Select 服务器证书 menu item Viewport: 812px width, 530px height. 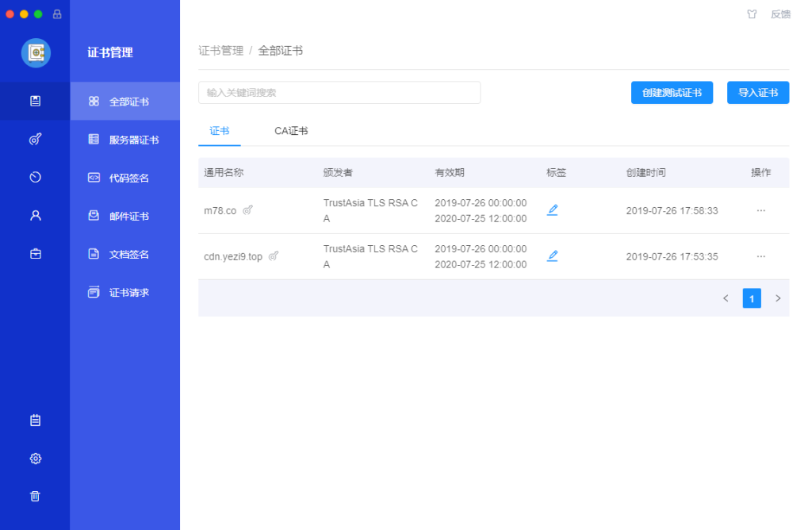[125, 140]
